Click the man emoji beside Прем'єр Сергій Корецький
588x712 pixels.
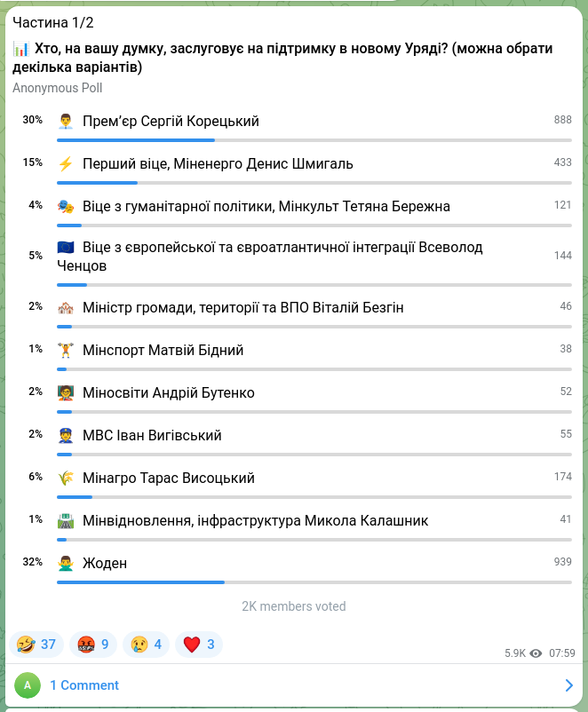[66, 122]
